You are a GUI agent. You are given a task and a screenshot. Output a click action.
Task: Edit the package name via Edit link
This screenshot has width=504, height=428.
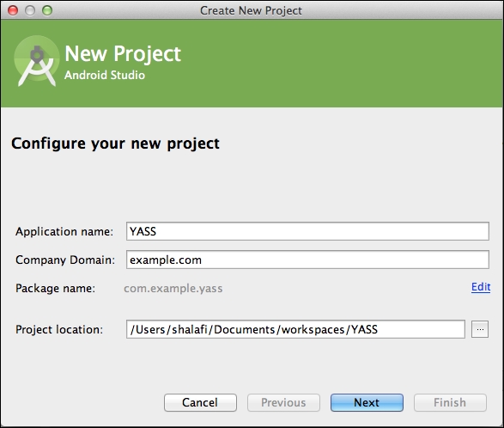pos(481,287)
